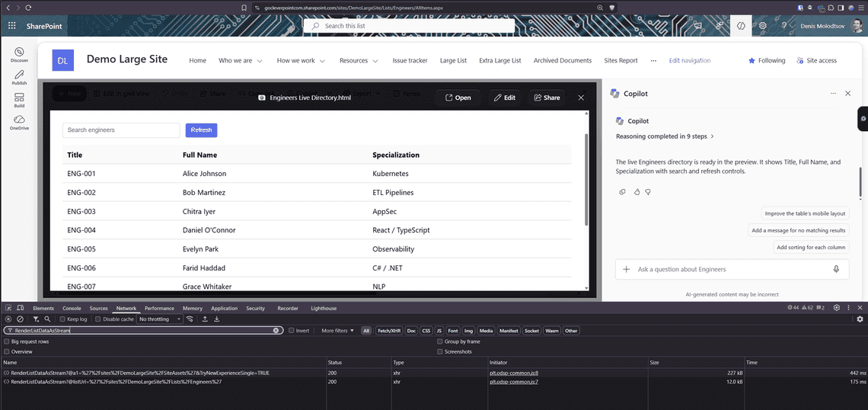Image resolution: width=868 pixels, height=410 pixels.
Task: Open OneDrive in the left rail
Action: (19, 123)
